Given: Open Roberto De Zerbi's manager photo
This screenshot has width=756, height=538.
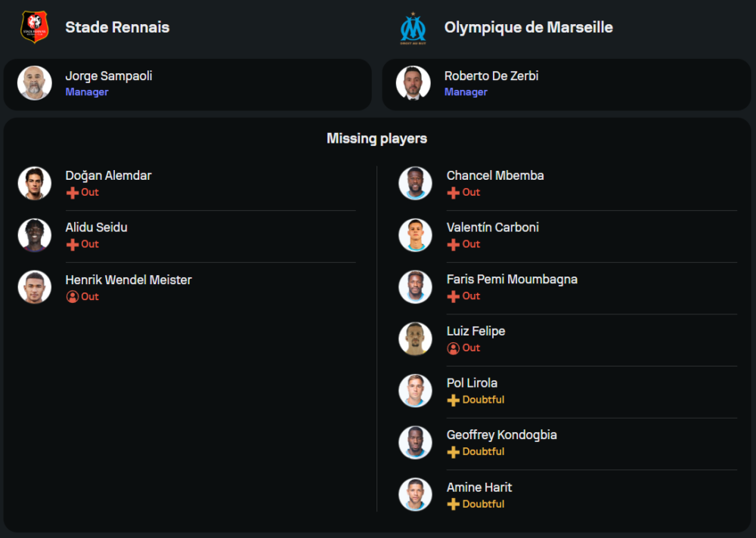Looking at the screenshot, I should point(414,83).
